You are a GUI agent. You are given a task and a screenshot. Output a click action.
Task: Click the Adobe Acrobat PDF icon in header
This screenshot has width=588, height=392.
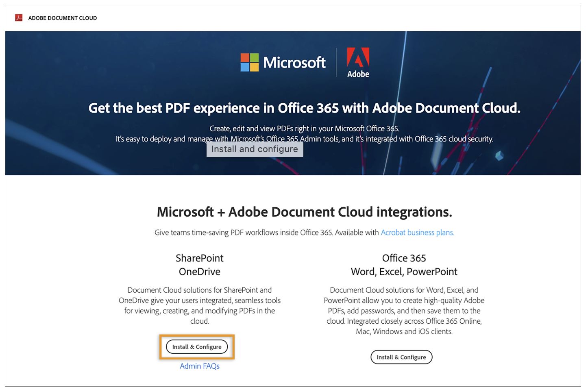coord(19,17)
